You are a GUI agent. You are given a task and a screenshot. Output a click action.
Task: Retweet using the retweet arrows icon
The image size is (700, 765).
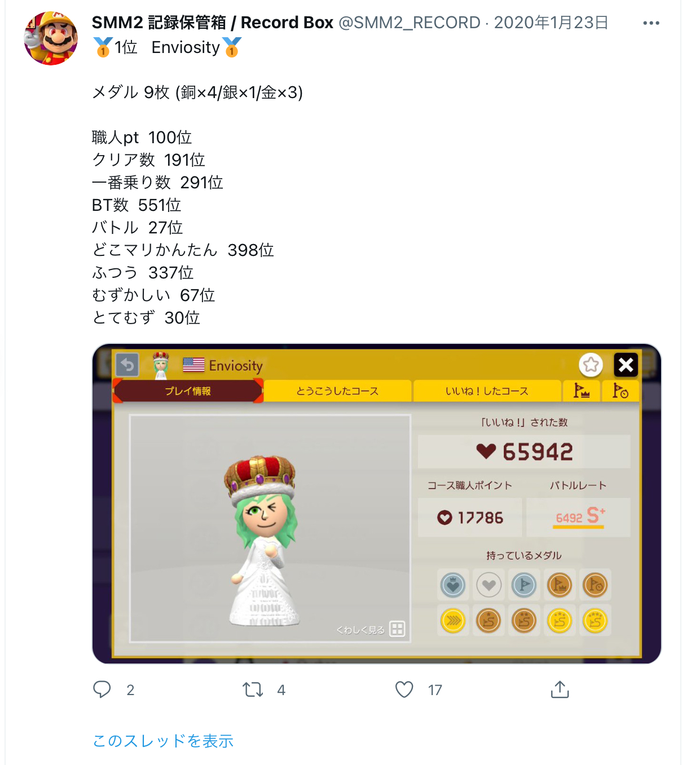coord(253,689)
